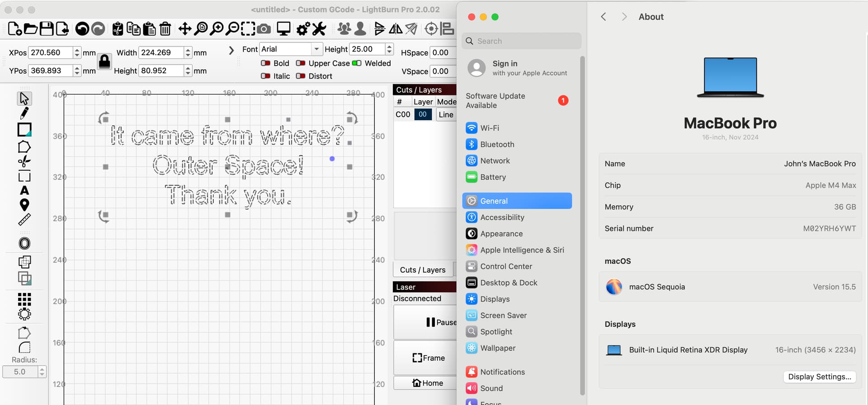Click the camera capture icon in the toolbar
The image size is (868, 405).
(x=264, y=29)
